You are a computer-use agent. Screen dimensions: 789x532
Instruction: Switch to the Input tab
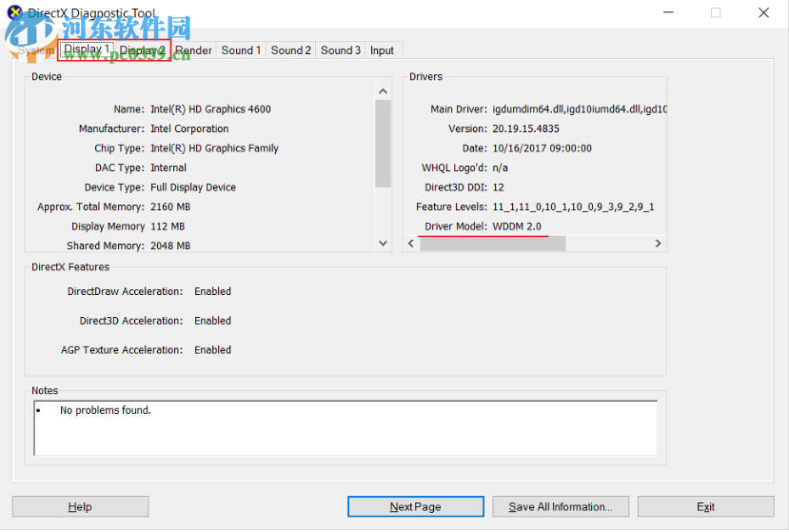[382, 50]
